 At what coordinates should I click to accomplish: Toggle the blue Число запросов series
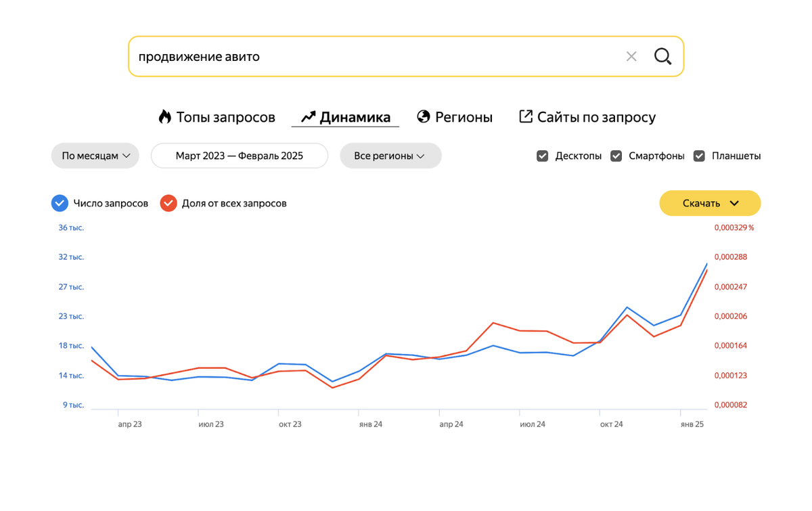click(60, 203)
